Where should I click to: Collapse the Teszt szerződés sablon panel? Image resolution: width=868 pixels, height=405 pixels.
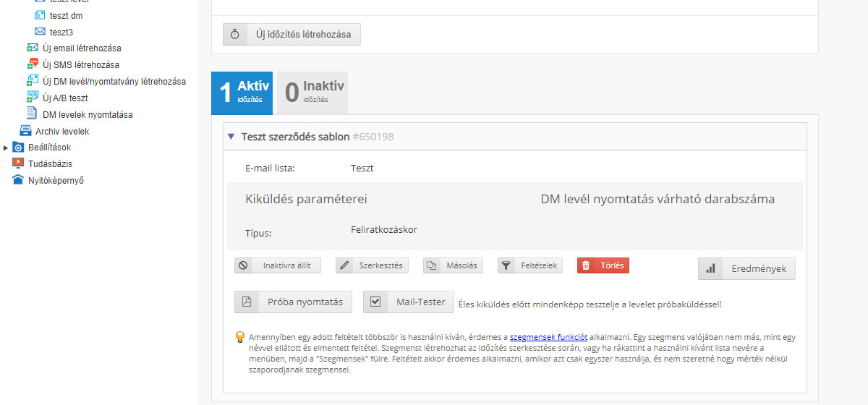pyautogui.click(x=231, y=137)
